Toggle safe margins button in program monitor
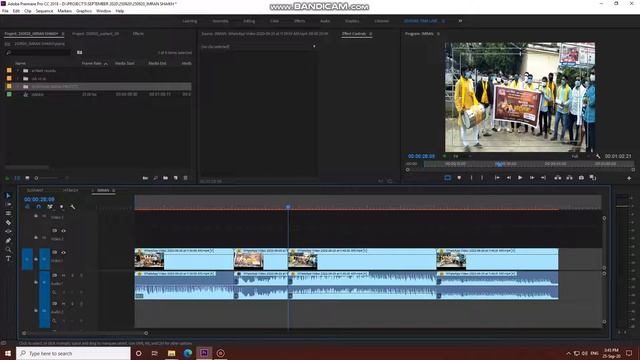This screenshot has width=640, height=360. click(447, 178)
